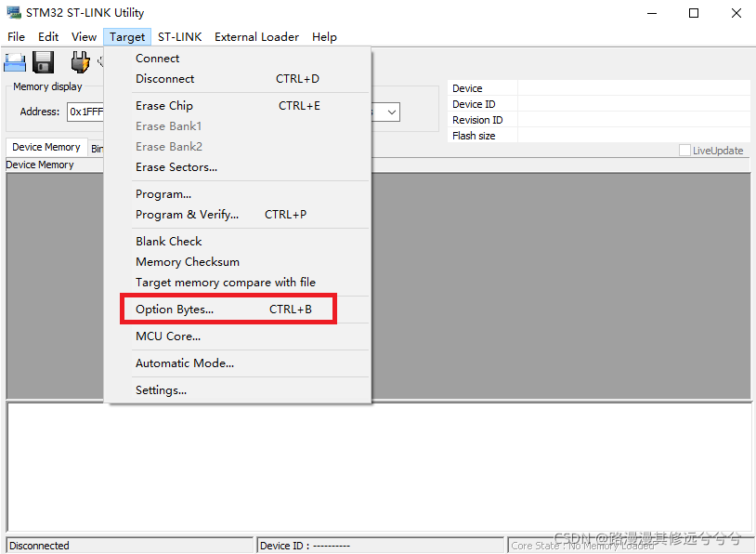Click the Device ID status bar entry
The image size is (756, 554).
click(x=381, y=546)
